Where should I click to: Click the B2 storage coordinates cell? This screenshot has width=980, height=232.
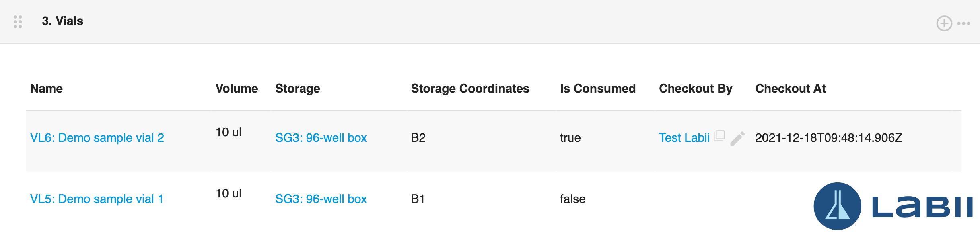pyautogui.click(x=418, y=138)
